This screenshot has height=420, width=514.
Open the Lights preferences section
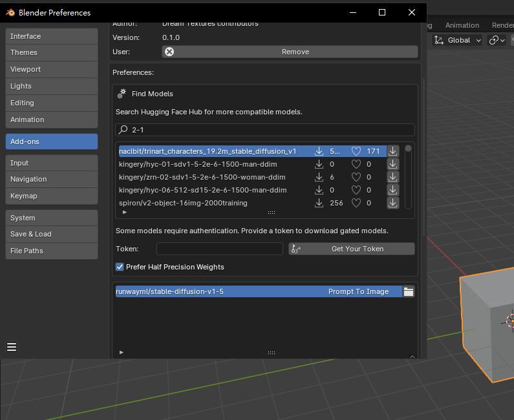pyautogui.click(x=52, y=86)
